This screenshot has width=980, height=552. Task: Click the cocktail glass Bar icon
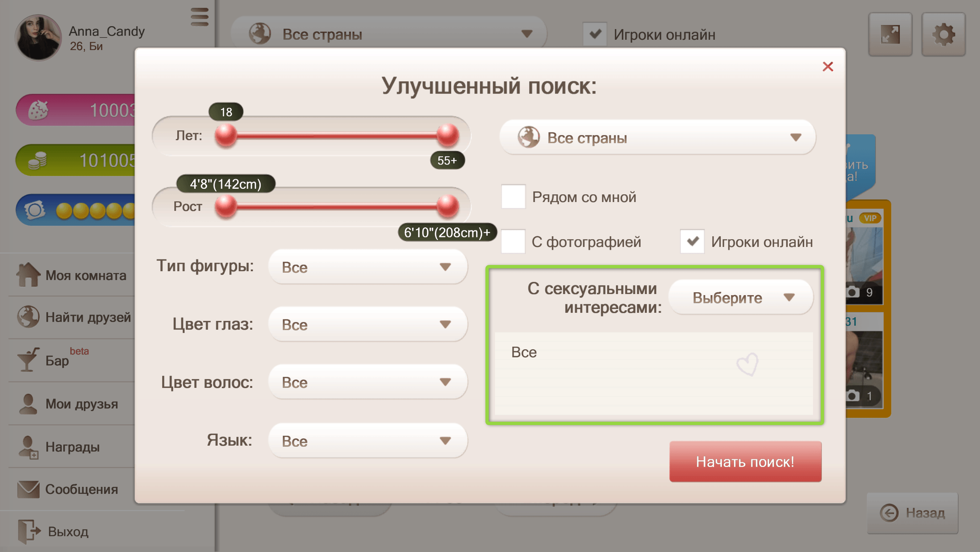(28, 359)
